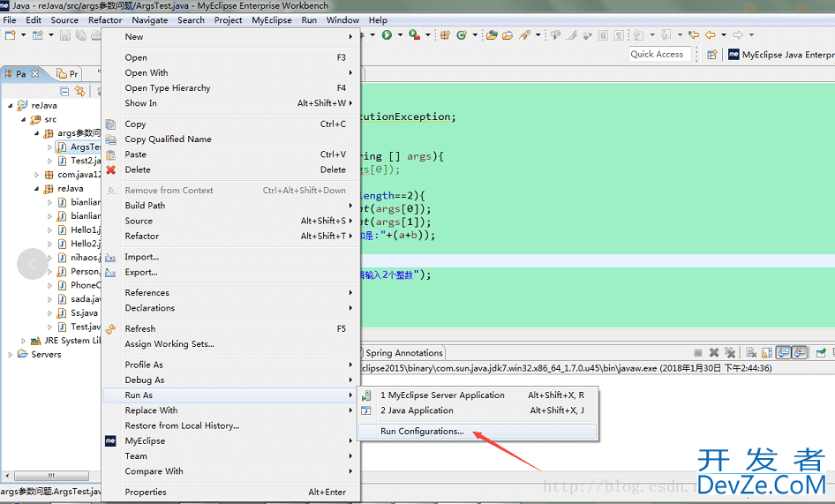Click the Back navigation arrow icon
The image size is (835, 504).
coord(711,34)
